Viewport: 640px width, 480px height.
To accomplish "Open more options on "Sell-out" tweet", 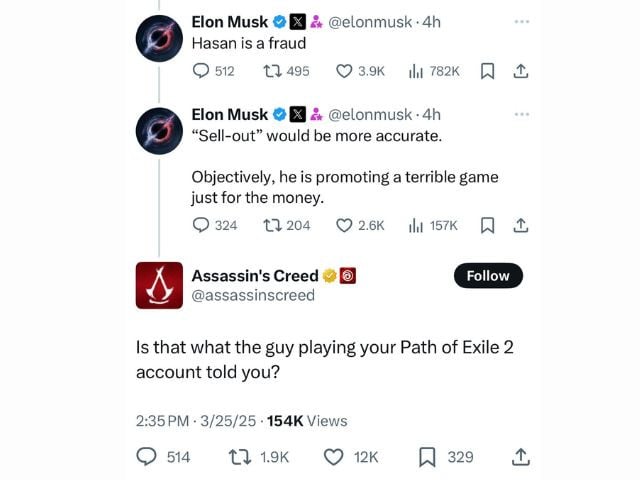I will [520, 114].
